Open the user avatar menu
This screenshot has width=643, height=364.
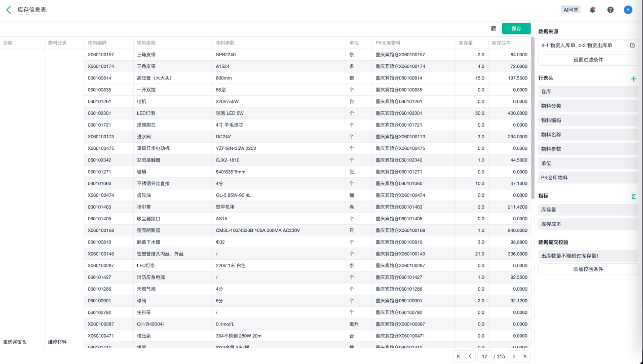(x=628, y=10)
